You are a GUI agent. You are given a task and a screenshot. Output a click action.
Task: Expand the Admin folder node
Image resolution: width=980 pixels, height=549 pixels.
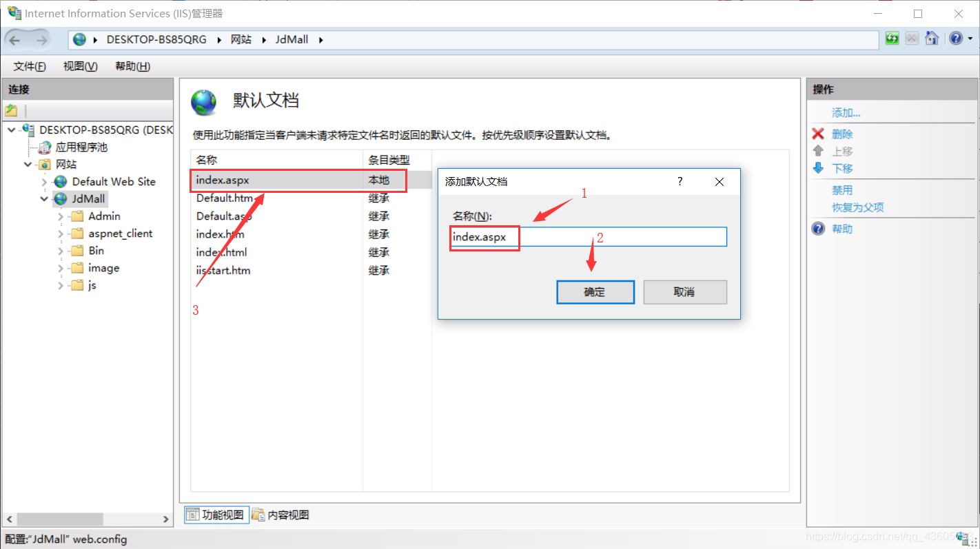point(61,216)
